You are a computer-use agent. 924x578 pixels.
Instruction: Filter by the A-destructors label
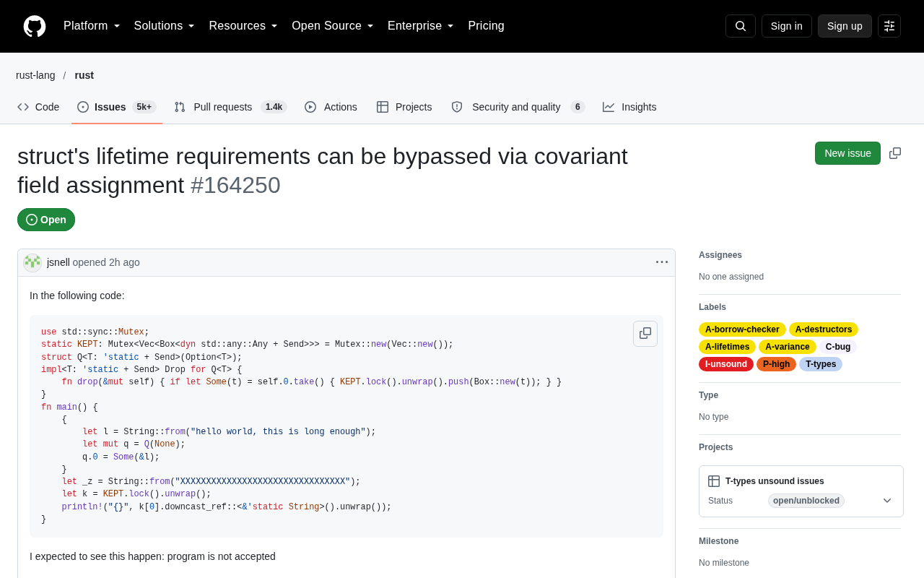tap(824, 329)
